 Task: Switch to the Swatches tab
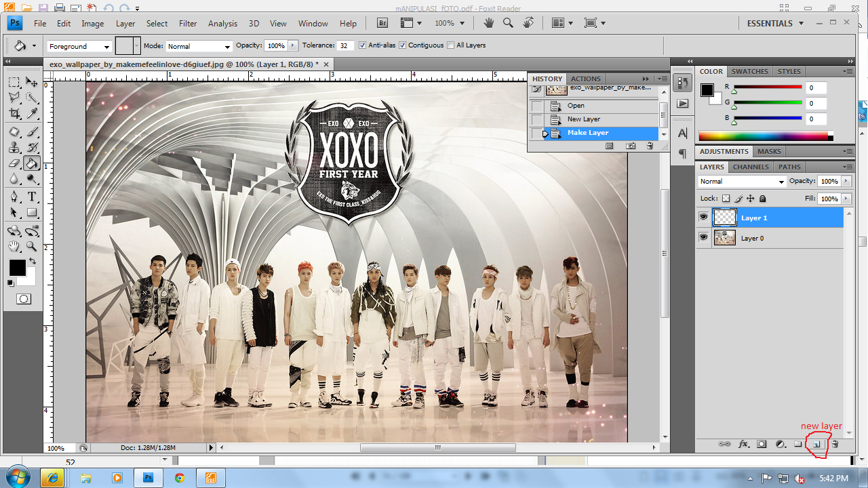pos(749,71)
